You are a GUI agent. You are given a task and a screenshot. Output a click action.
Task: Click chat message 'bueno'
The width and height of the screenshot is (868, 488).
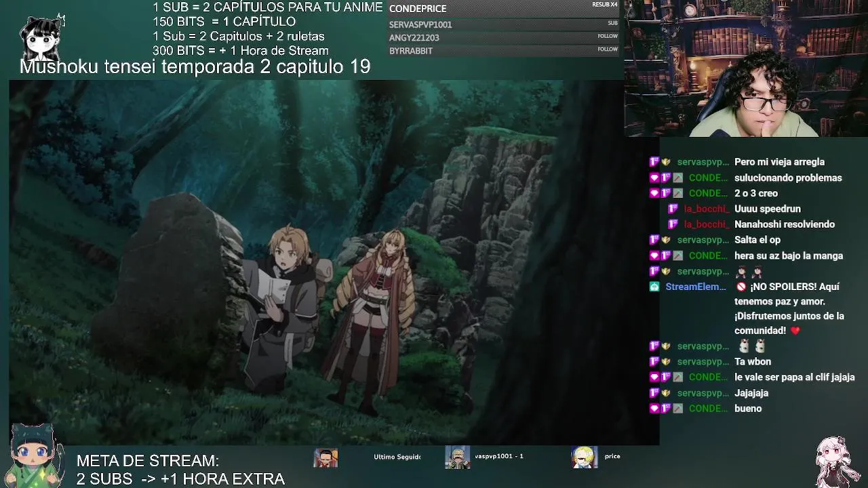pos(748,409)
